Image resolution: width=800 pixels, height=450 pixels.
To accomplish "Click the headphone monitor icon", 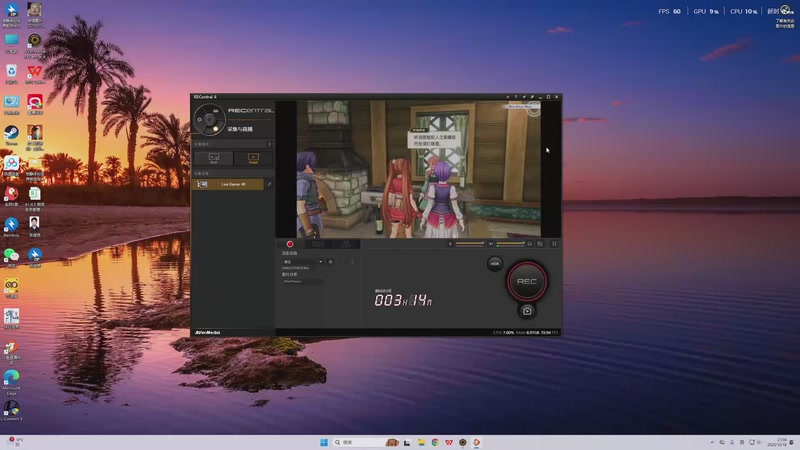I will coord(530,244).
